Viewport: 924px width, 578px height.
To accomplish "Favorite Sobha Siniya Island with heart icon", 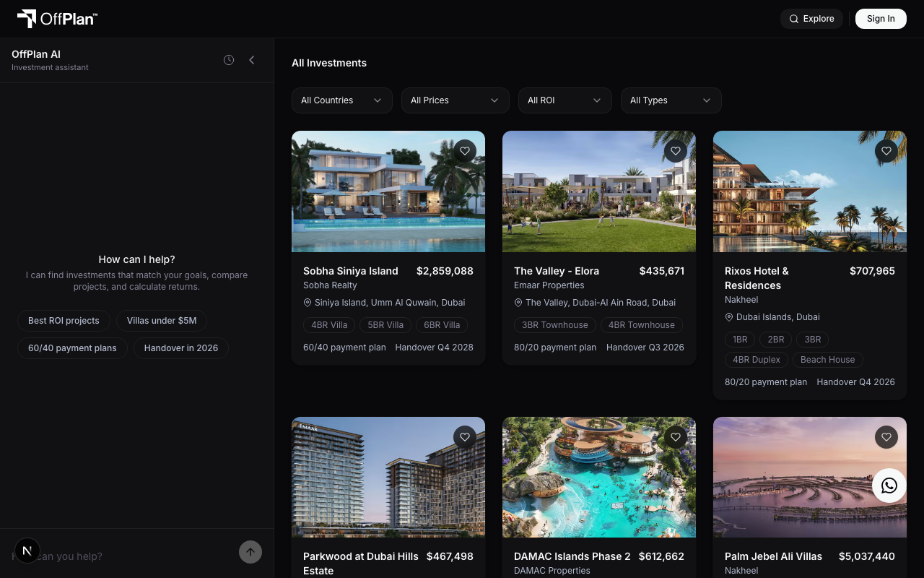I will click(x=465, y=151).
